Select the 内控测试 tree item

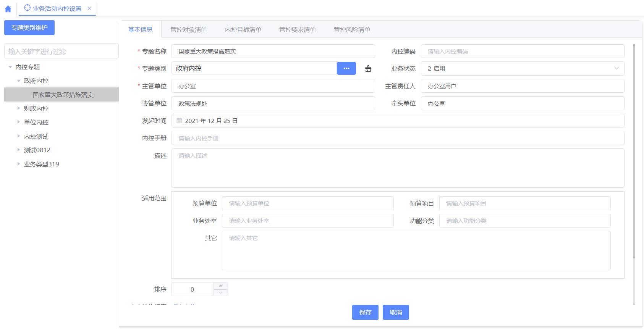click(36, 136)
